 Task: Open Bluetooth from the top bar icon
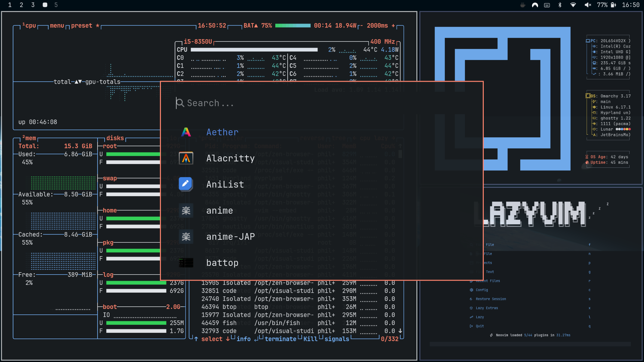point(560,5)
